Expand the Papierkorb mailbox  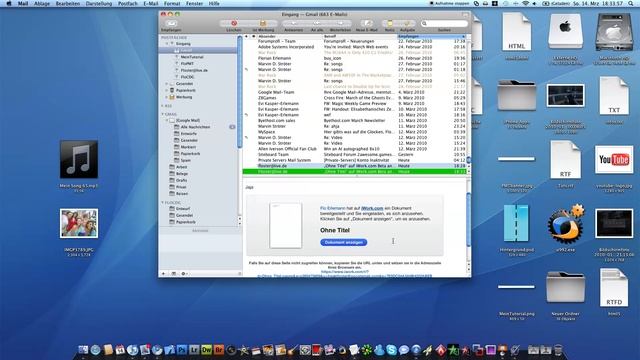click(x=167, y=90)
